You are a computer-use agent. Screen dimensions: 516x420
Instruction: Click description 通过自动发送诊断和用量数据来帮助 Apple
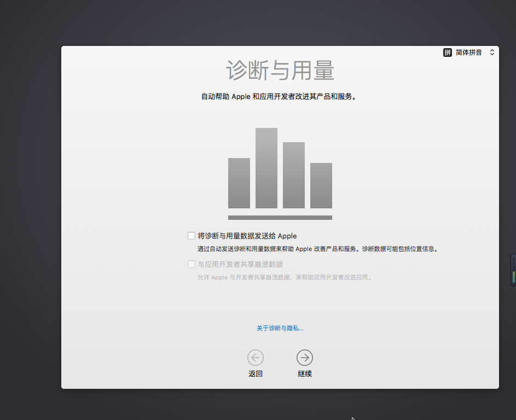(x=318, y=249)
